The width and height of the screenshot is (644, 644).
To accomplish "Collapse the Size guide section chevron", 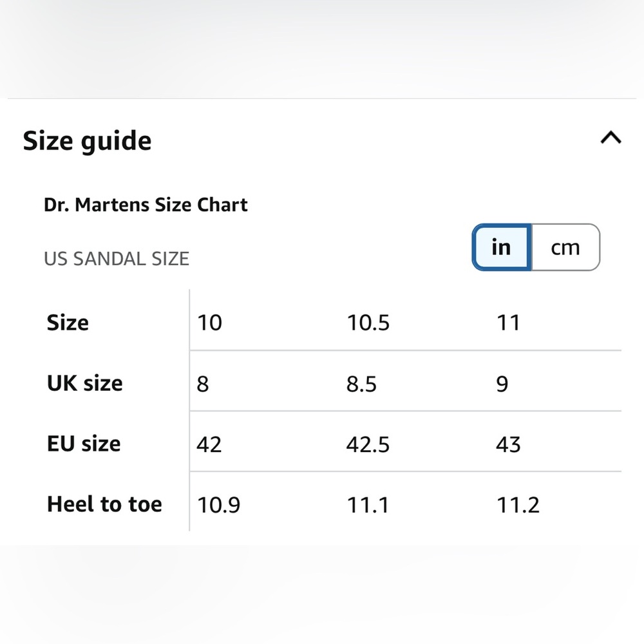I will pyautogui.click(x=611, y=138).
